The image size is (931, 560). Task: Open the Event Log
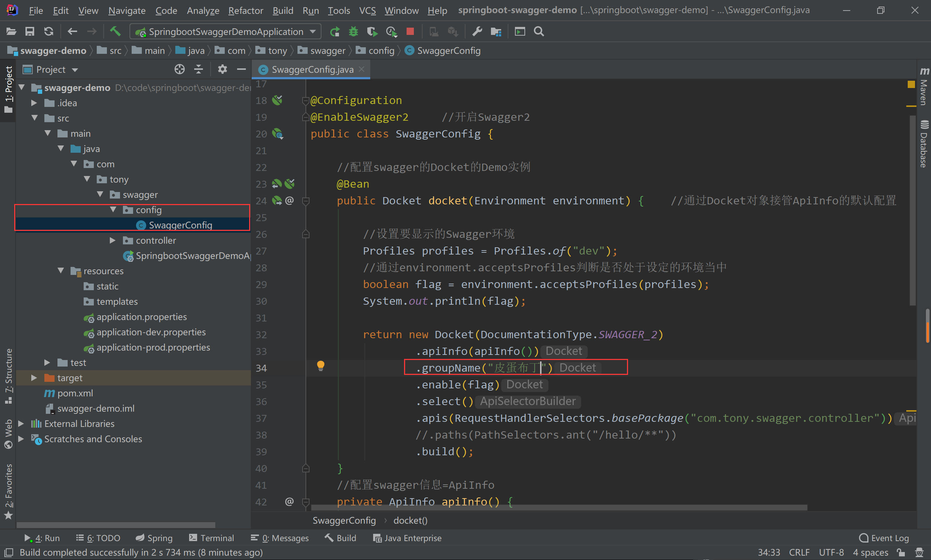coord(884,538)
